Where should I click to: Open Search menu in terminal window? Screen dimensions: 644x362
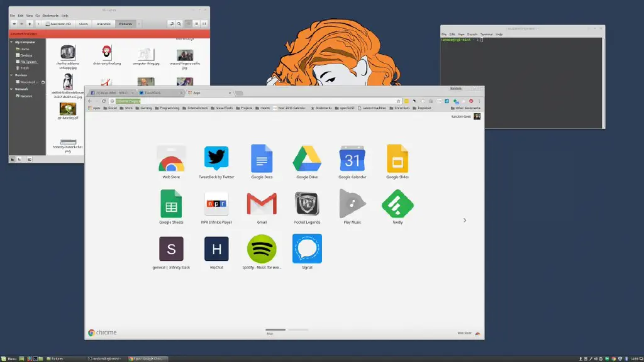(472, 35)
